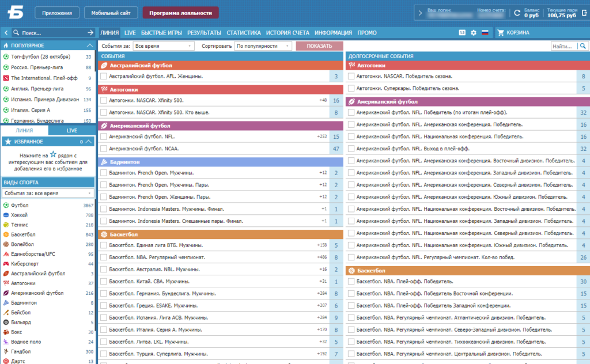The width and height of the screenshot is (590, 364).
Task: Switch to the LIVE sidebar tab
Action: pyautogui.click(x=71, y=131)
